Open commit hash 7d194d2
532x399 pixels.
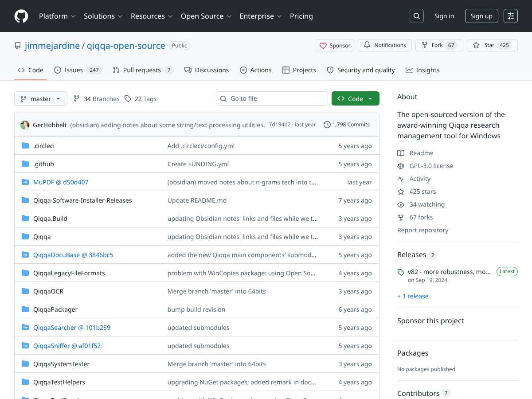pos(280,125)
